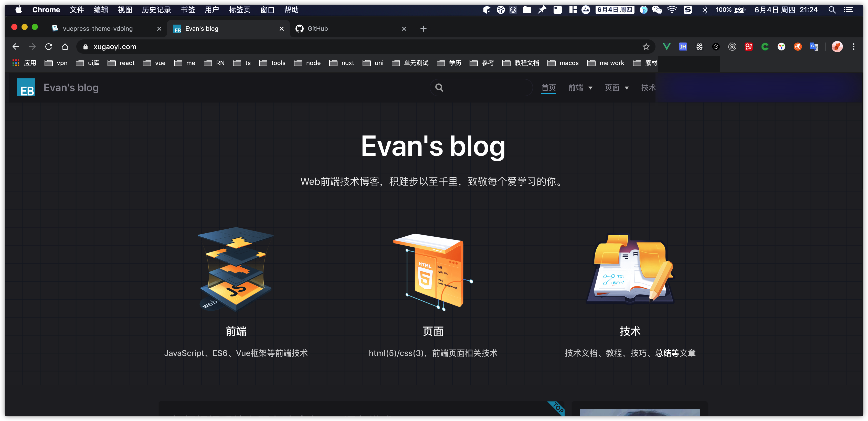Click the search magnifier in blog navbar
This screenshot has height=421, width=868.
pos(439,87)
